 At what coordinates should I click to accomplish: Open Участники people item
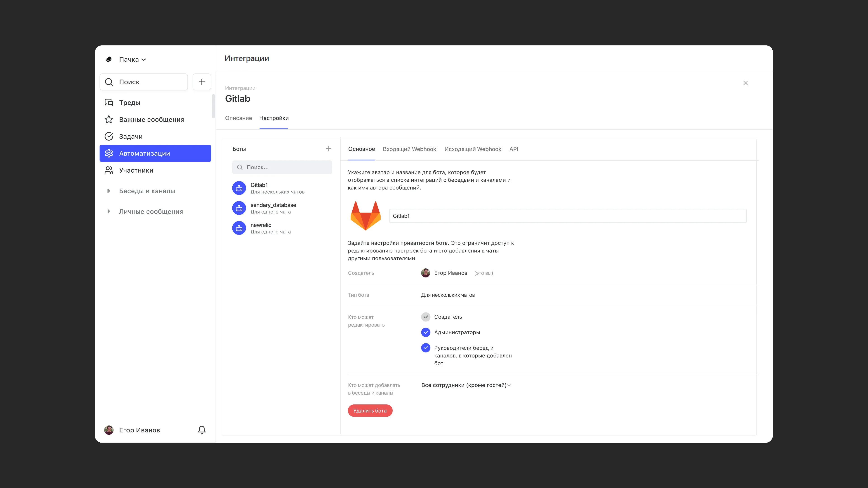136,170
